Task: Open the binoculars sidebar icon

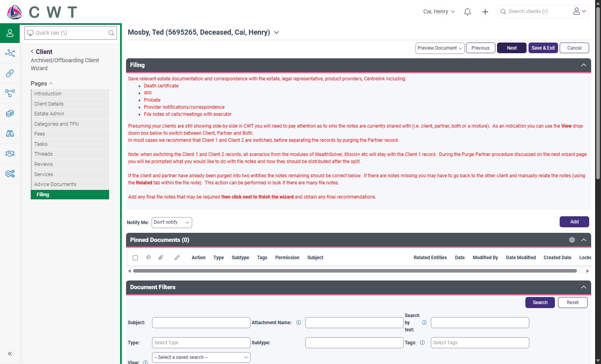Action: tap(10, 134)
